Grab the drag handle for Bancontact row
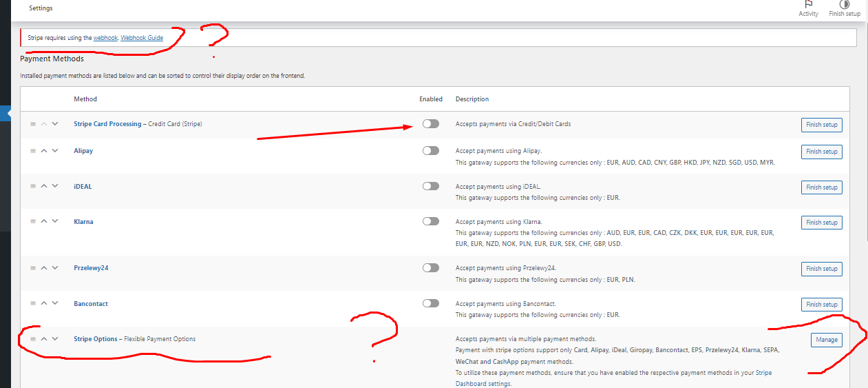 pyautogui.click(x=32, y=304)
